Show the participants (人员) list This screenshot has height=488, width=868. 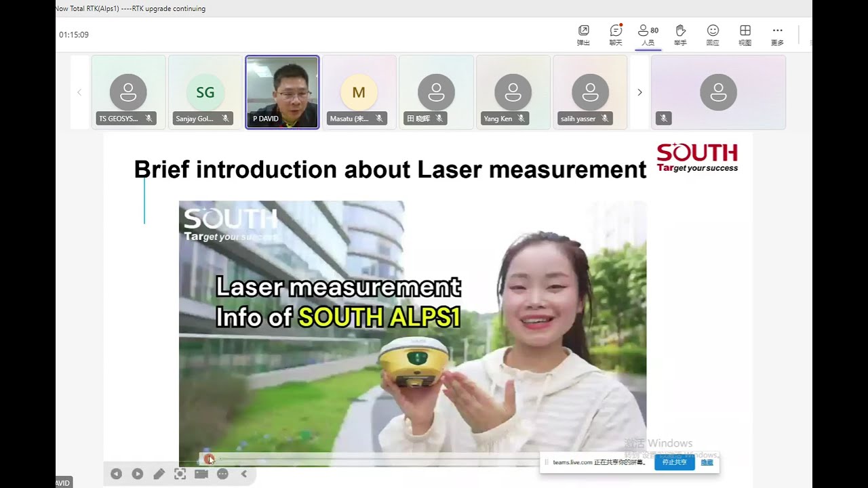[x=648, y=35]
